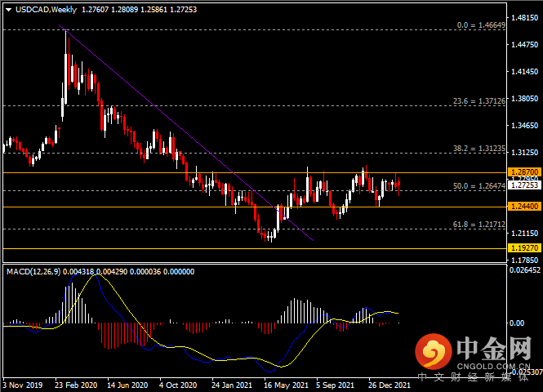Click MACD axis value 0.026452

coord(525,270)
